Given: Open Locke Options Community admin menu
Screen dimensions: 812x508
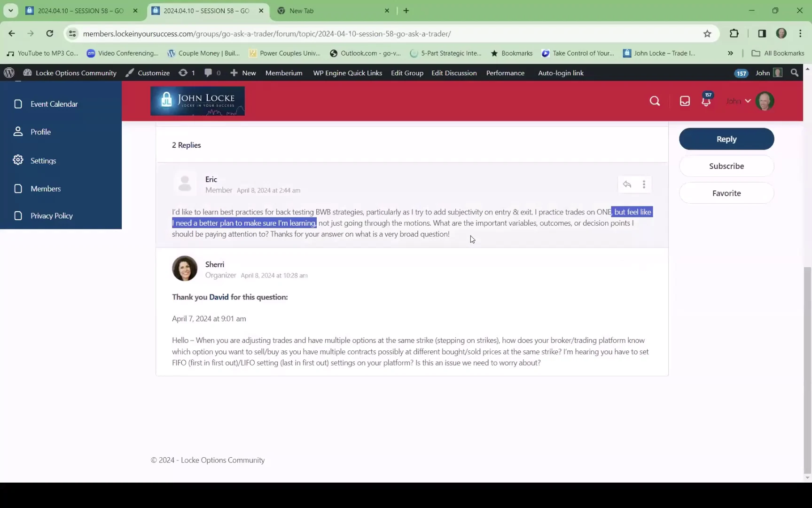Looking at the screenshot, I should click(x=70, y=73).
